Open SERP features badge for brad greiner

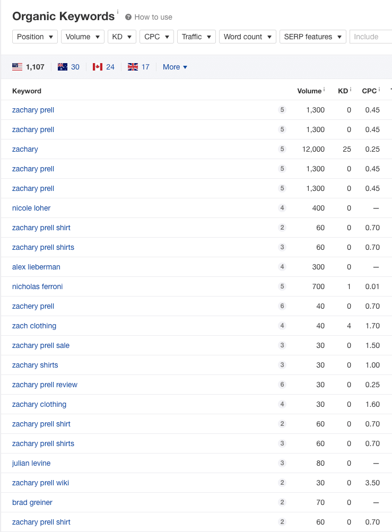282,502
